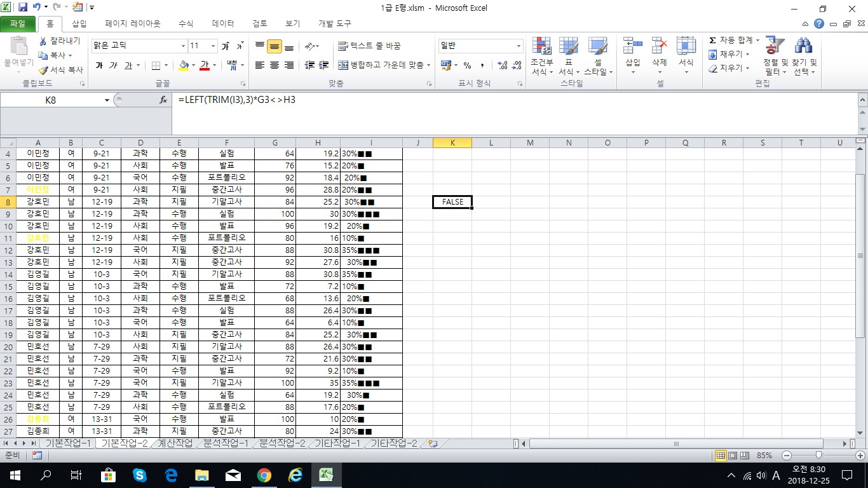Expand the number format dropdown (일반)
Image resolution: width=868 pixels, height=488 pixels.
click(519, 46)
